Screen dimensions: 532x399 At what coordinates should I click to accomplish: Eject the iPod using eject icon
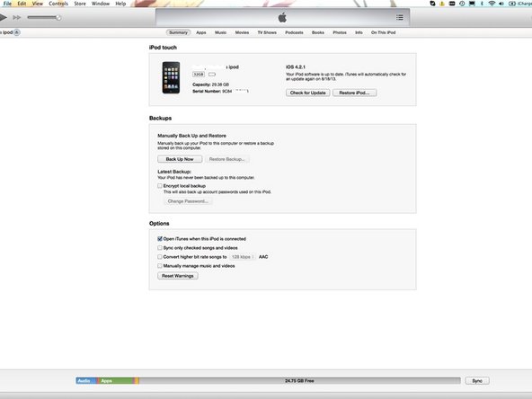pos(17,32)
